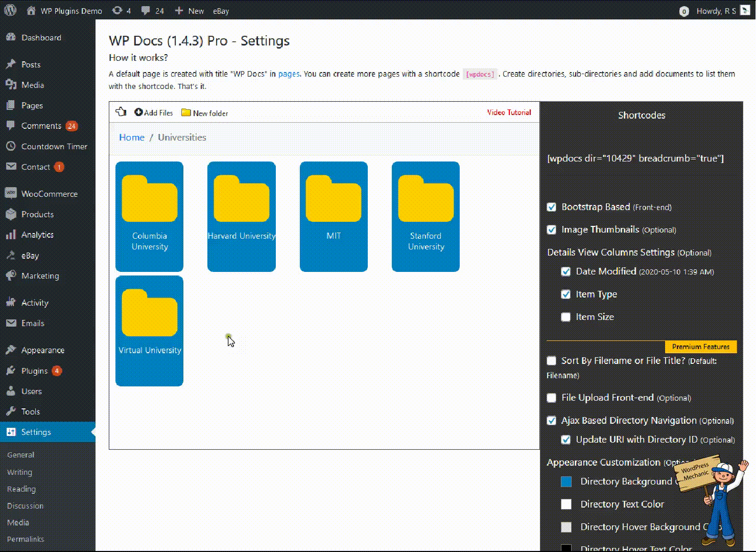
Task: Click the Pages icon in sidebar
Action: coord(11,105)
